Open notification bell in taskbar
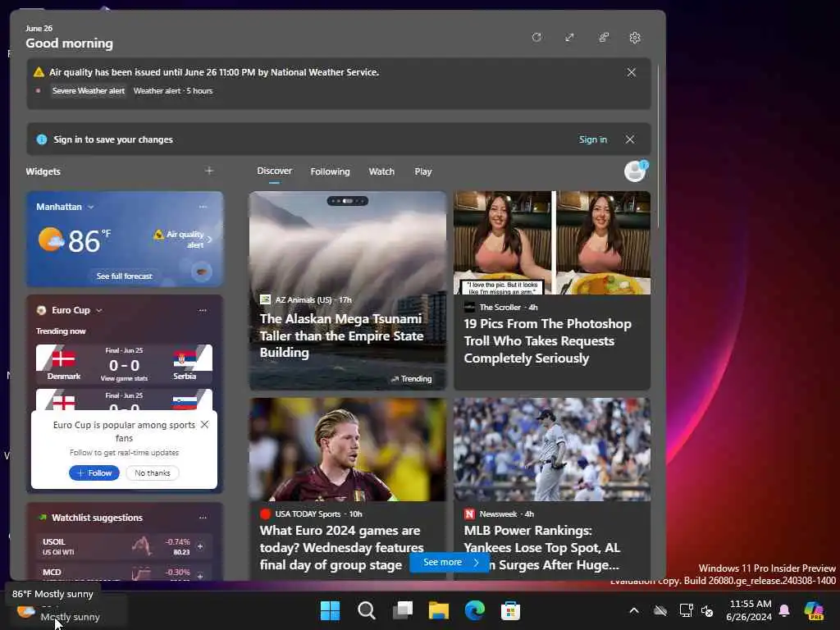The width and height of the screenshot is (840, 630). click(784, 610)
